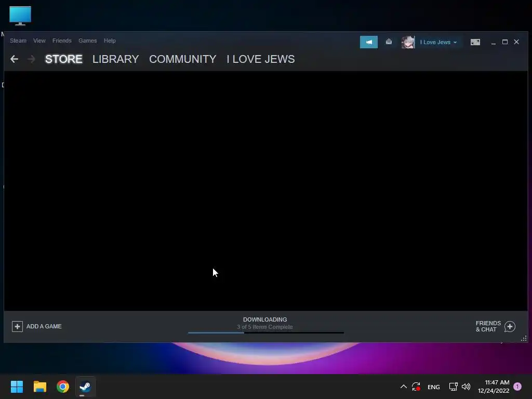Open the notifications envelope icon
The image size is (532, 399).
coord(389,42)
